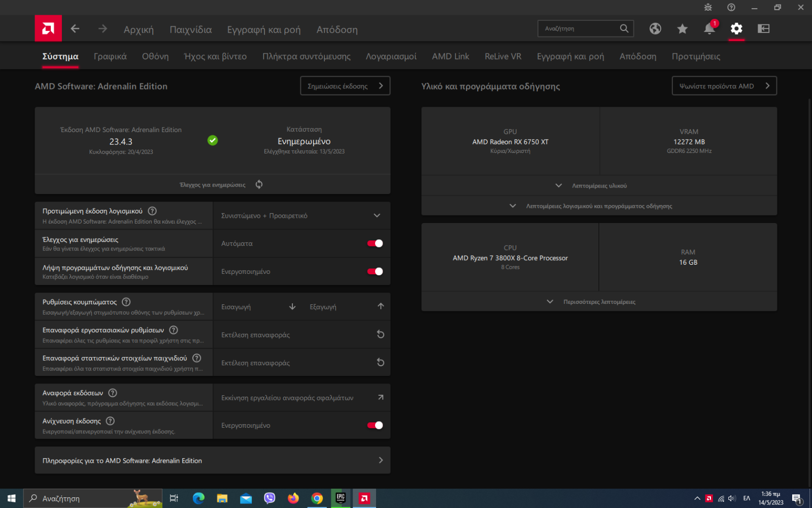Open Epic Games launcher from taskbar
The height and width of the screenshot is (508, 812).
[341, 498]
